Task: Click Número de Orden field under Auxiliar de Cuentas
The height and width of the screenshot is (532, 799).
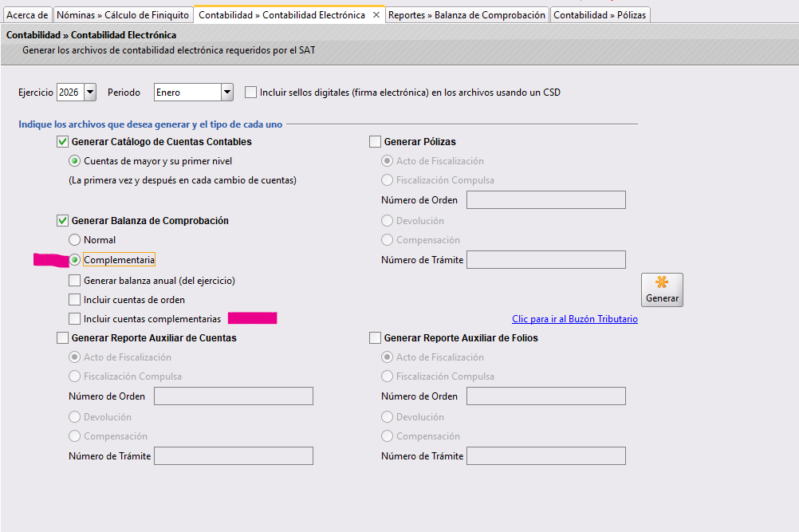Action: pos(234,396)
